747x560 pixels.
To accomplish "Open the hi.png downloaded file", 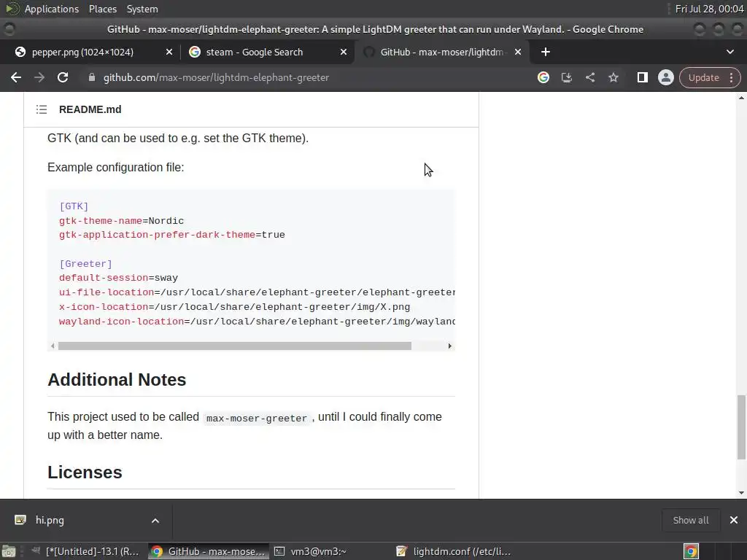I will [x=50, y=520].
